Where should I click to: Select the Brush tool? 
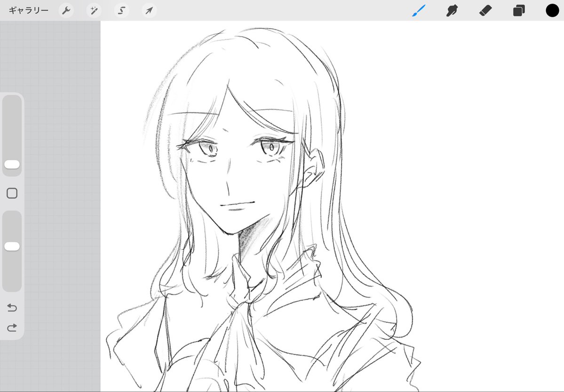(419, 10)
